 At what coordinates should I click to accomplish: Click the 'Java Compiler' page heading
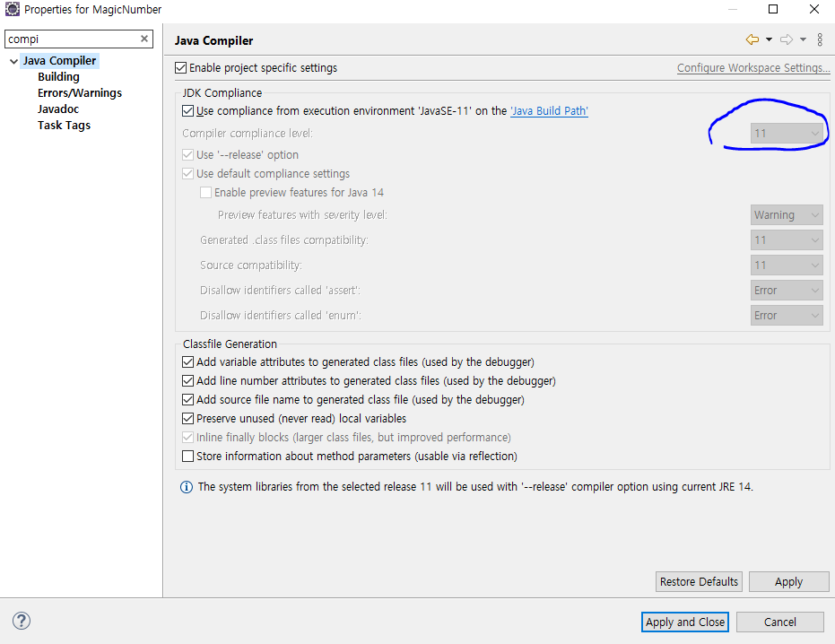(214, 40)
